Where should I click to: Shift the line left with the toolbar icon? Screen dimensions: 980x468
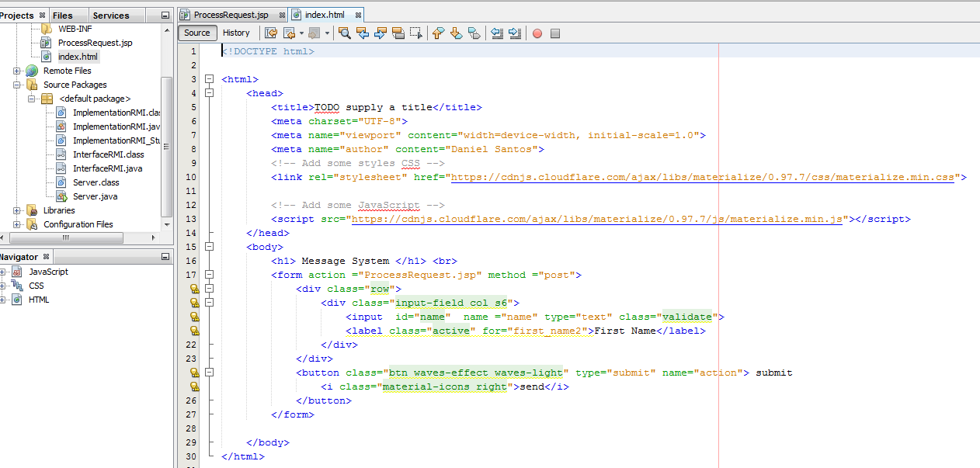(x=496, y=33)
